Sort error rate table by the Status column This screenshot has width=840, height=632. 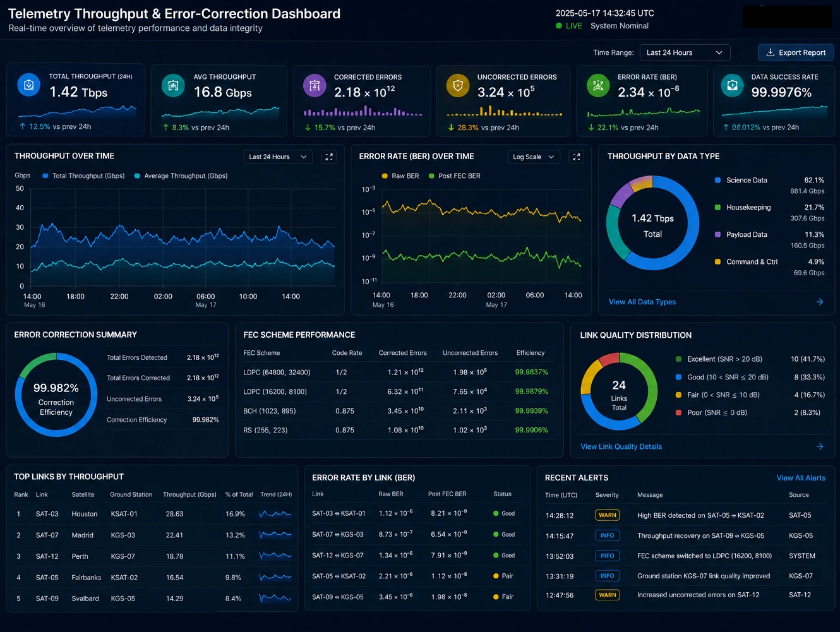point(503,494)
